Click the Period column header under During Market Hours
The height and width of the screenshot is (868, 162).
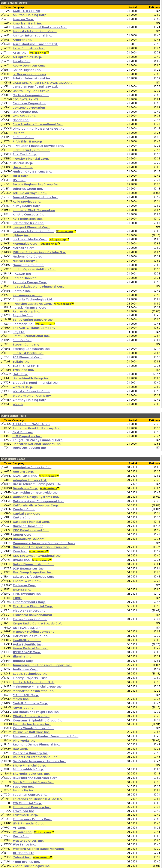(x=133, y=420)
